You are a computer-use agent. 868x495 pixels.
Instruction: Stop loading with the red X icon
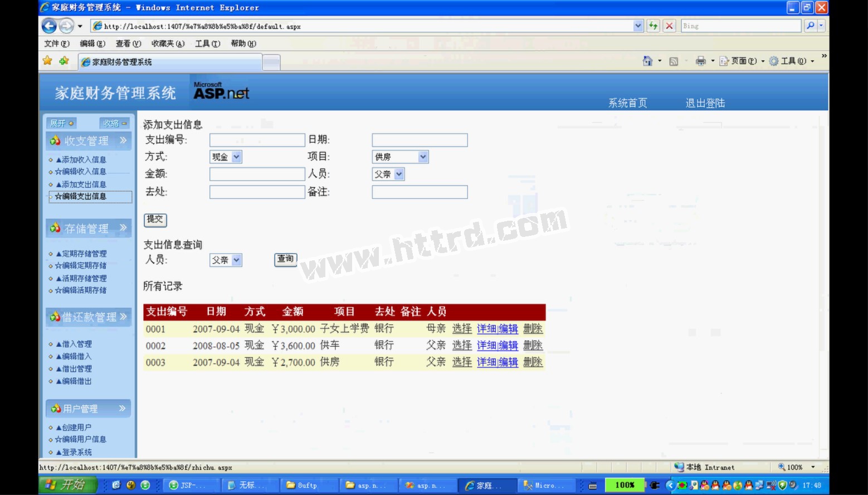click(670, 26)
